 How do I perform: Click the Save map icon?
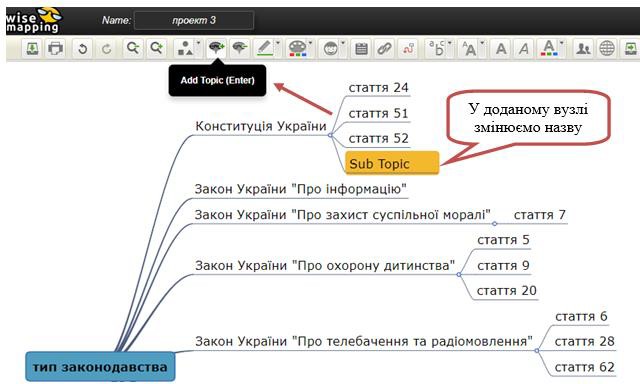coord(32,49)
